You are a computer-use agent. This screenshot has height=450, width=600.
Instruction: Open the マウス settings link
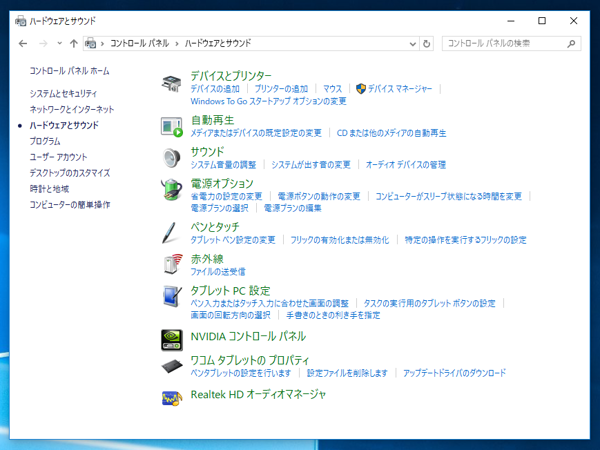(333, 89)
